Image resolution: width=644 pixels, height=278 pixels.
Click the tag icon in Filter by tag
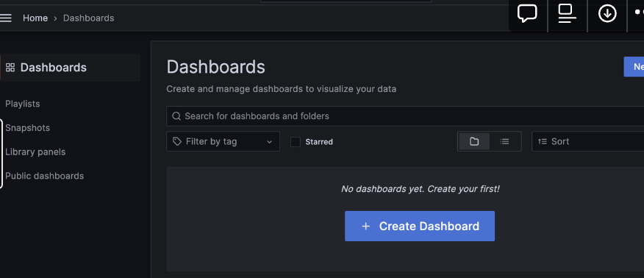pyautogui.click(x=177, y=141)
